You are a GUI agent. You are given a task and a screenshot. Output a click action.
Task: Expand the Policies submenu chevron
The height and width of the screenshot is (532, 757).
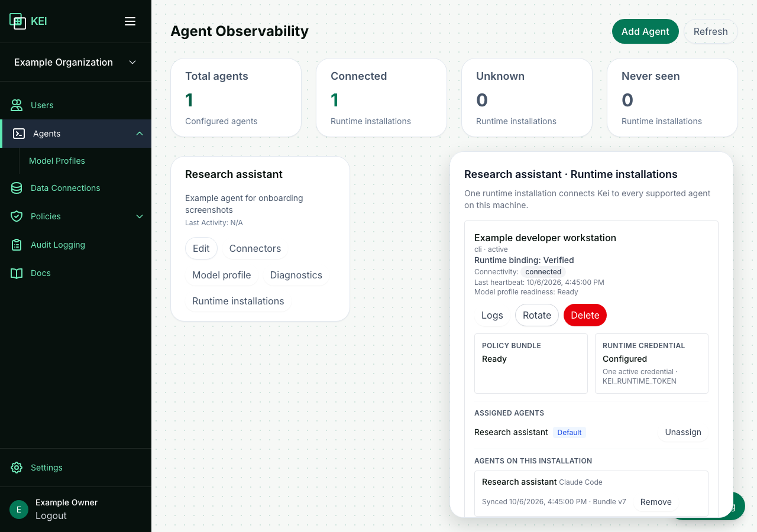tap(140, 216)
